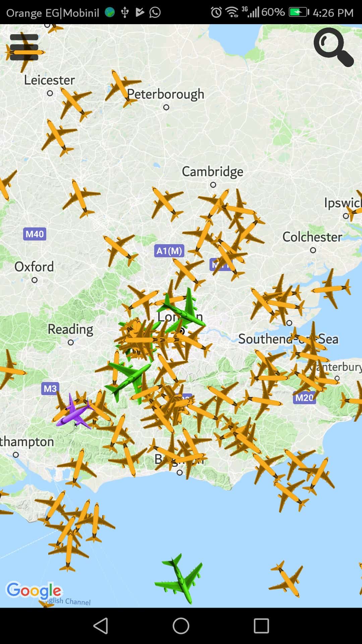Tap the Android home button
The width and height of the screenshot is (362, 644).
click(181, 626)
